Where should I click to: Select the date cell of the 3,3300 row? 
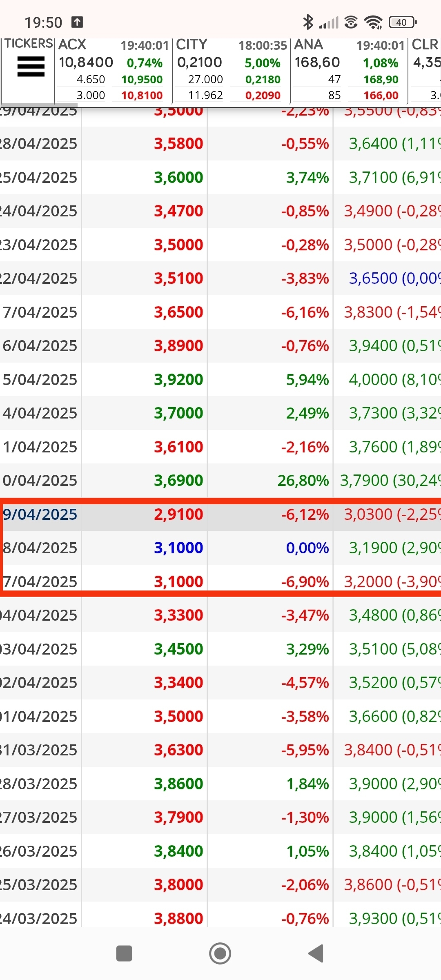click(x=40, y=615)
